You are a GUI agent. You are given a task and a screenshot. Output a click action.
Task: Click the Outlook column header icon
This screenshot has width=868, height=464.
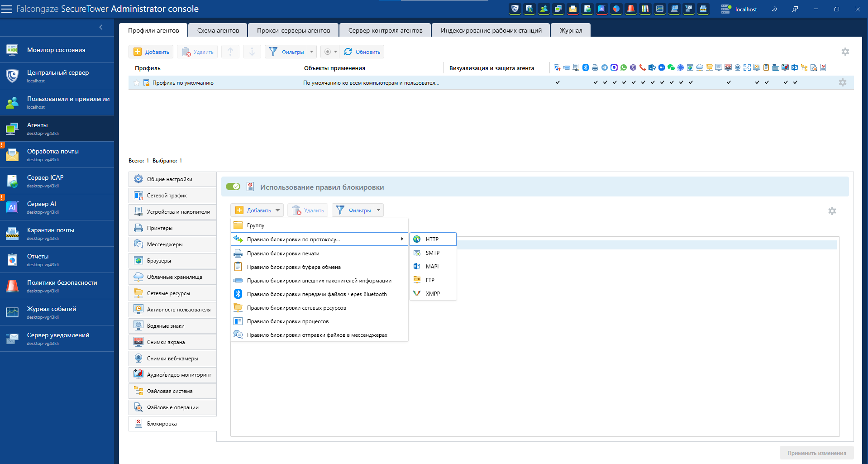(x=795, y=67)
